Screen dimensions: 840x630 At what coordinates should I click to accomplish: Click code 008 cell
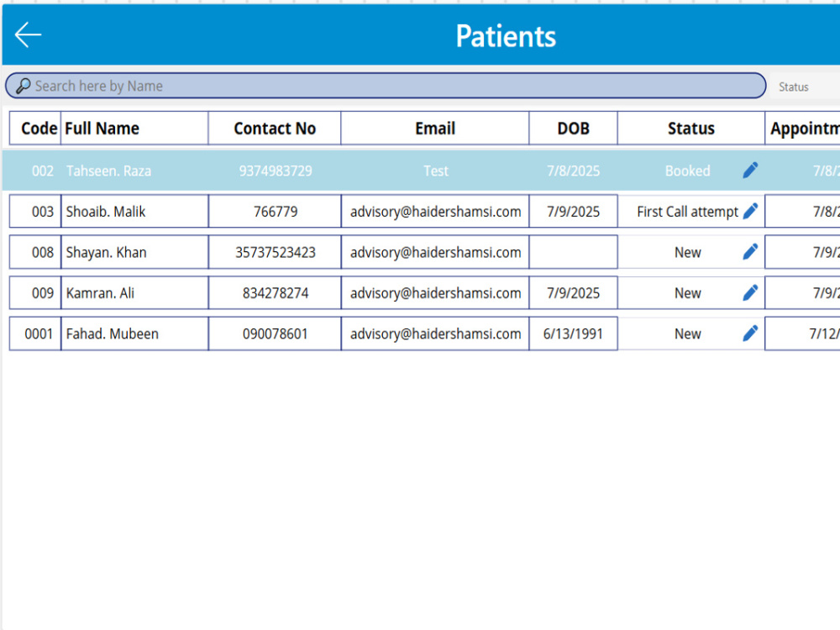35,252
